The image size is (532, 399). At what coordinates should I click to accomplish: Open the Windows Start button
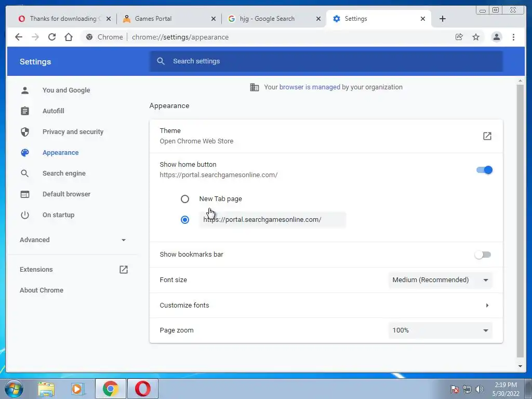click(14, 389)
